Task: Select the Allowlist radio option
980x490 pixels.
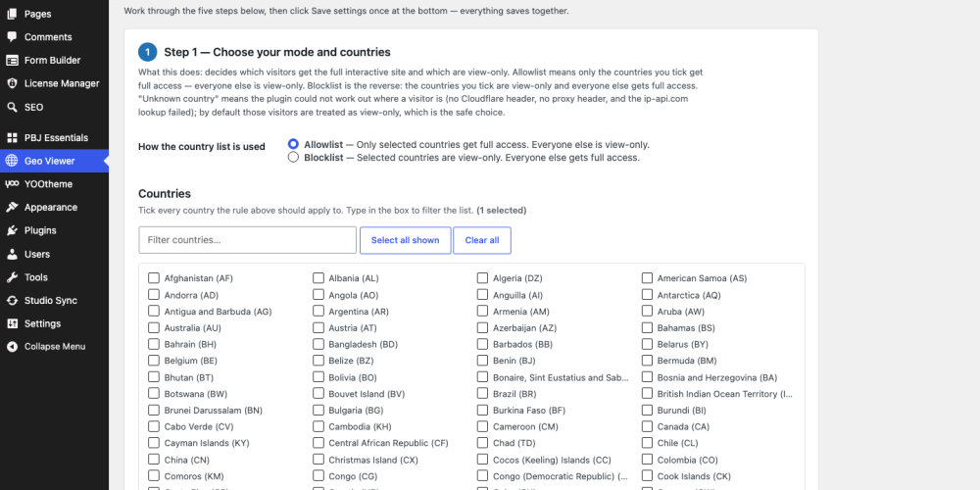Action: click(x=293, y=144)
